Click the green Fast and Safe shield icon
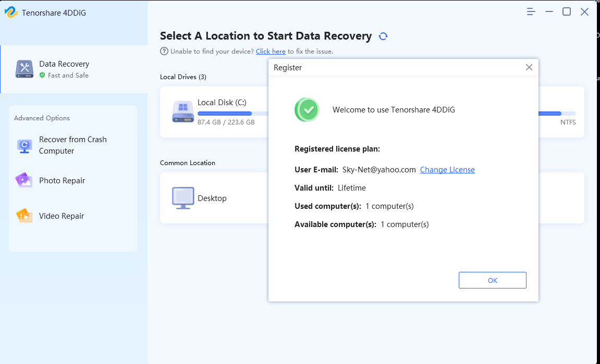The width and height of the screenshot is (600, 364). pyautogui.click(x=42, y=76)
